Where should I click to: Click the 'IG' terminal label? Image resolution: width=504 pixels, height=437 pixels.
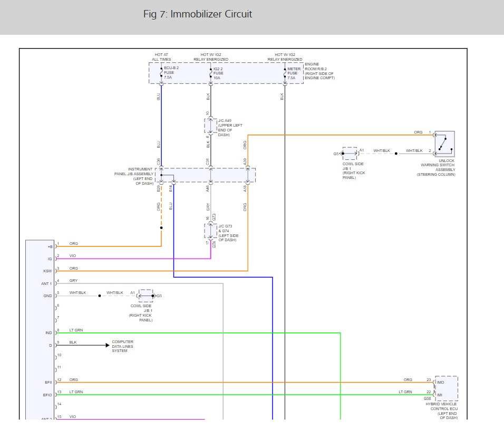(50, 259)
